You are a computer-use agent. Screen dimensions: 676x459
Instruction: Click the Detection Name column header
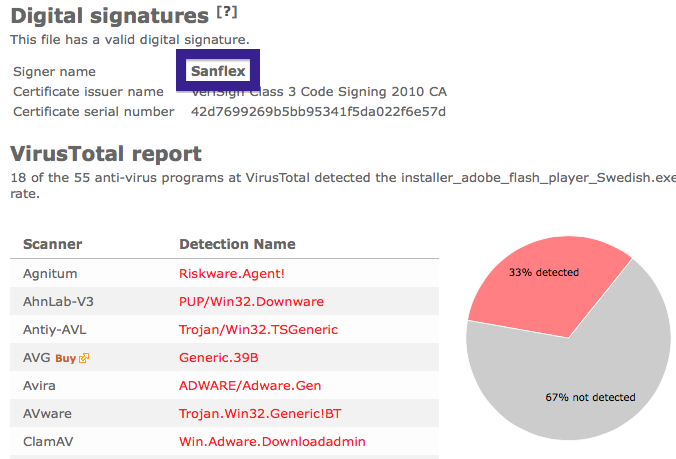click(238, 244)
